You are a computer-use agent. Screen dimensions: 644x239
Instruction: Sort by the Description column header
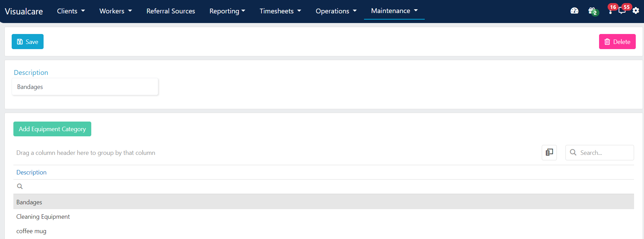click(x=31, y=172)
